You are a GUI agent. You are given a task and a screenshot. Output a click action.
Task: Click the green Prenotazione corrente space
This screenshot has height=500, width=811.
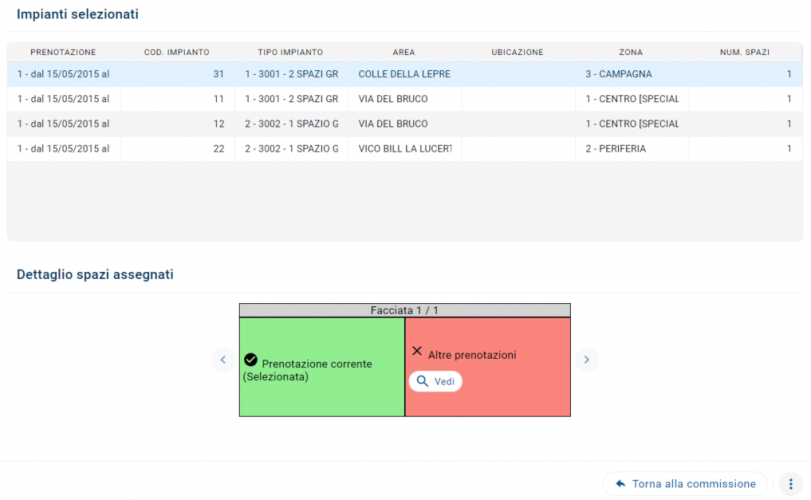321,390
